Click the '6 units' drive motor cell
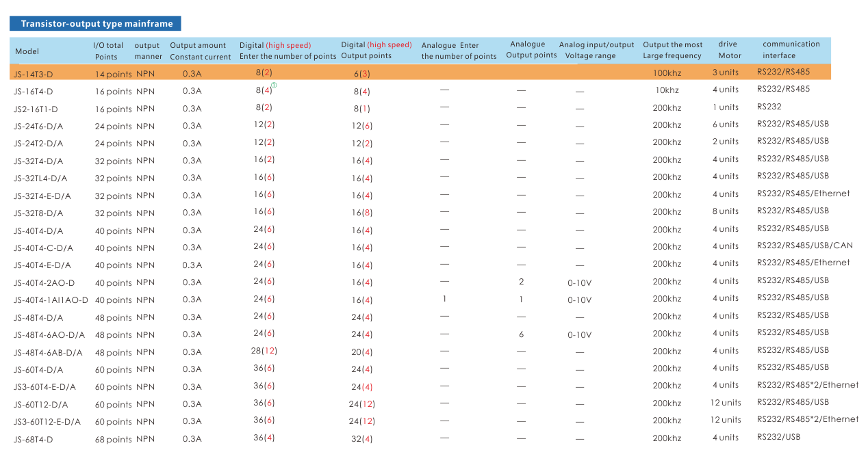This screenshot has width=868, height=465. (726, 124)
